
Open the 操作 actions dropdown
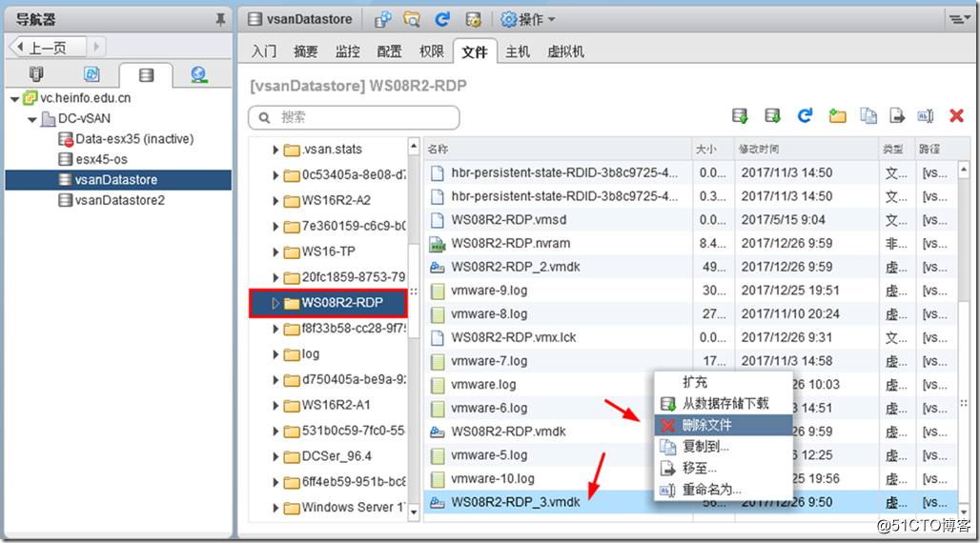tap(528, 19)
